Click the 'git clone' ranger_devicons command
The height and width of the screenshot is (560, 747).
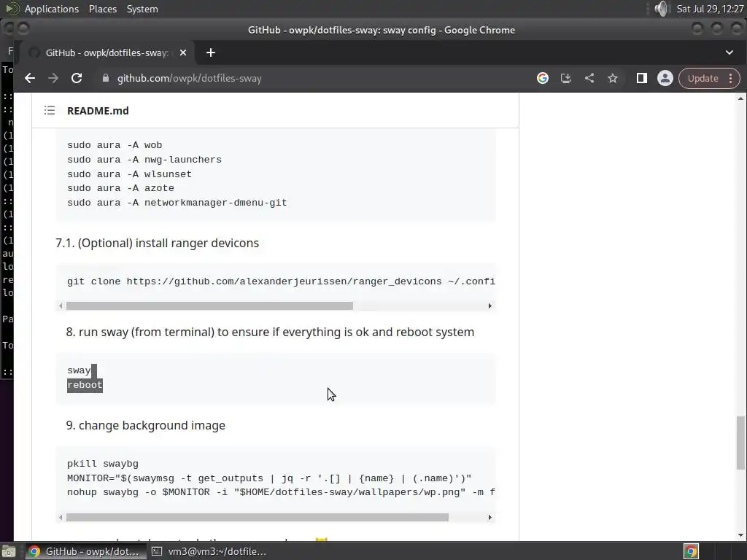pyautogui.click(x=281, y=281)
